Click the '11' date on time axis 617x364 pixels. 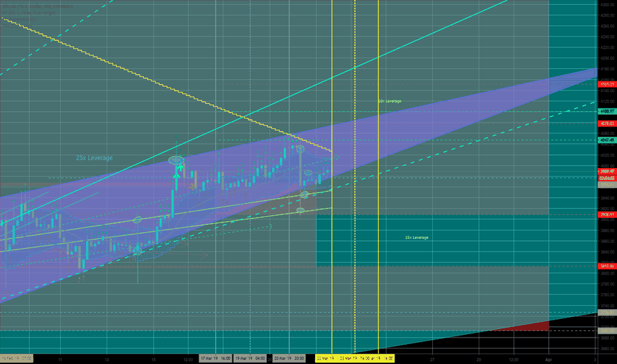point(60,359)
